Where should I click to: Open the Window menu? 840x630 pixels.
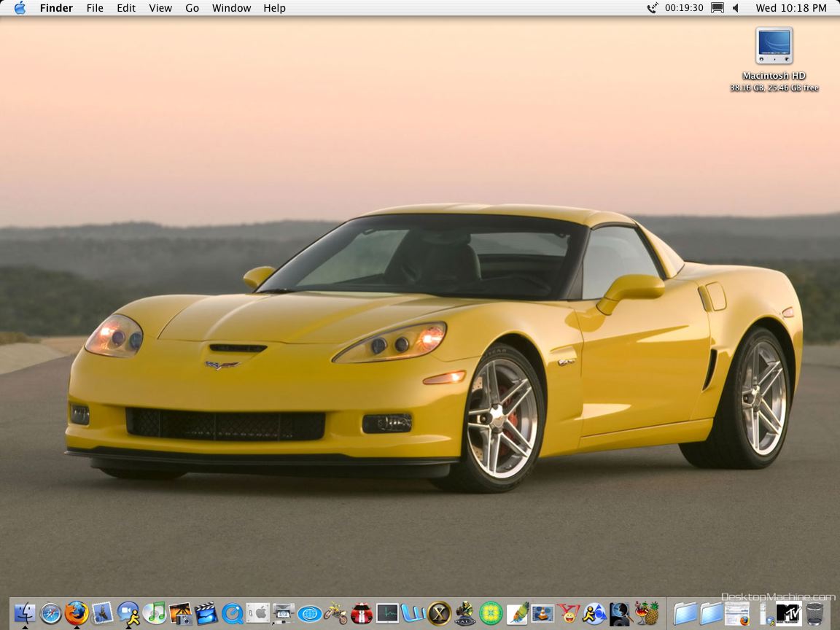point(231,8)
